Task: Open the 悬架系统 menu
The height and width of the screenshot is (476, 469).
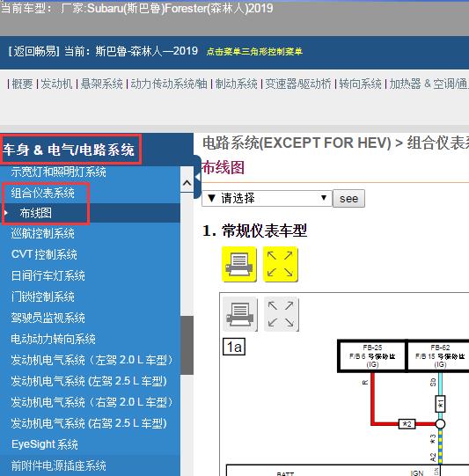Action: coord(102,84)
